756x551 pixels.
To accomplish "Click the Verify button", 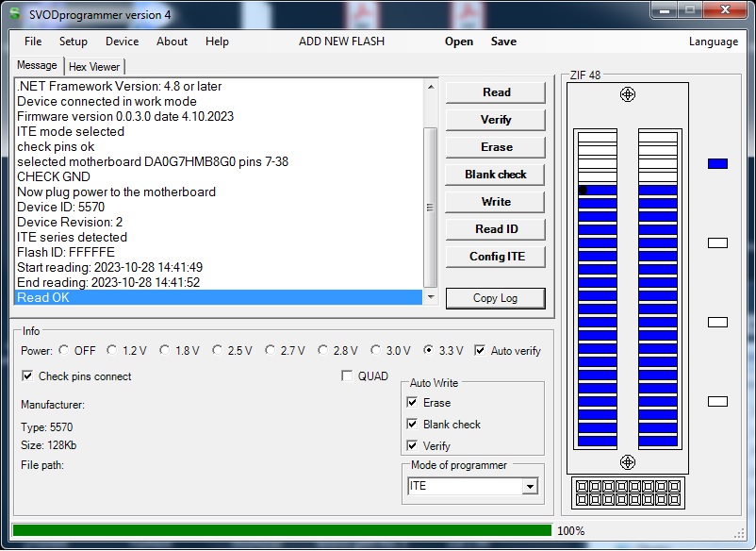I will (x=496, y=120).
